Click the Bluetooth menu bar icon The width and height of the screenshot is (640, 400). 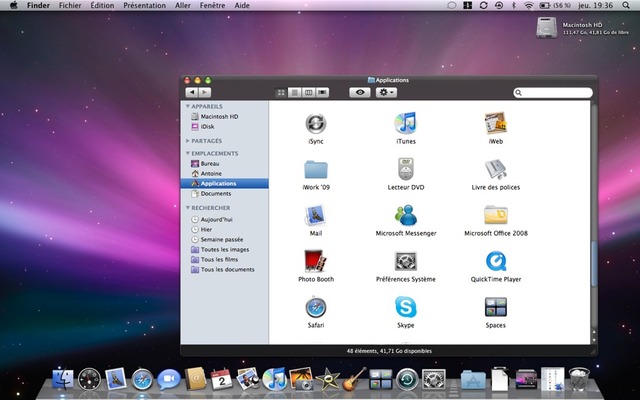tap(514, 5)
